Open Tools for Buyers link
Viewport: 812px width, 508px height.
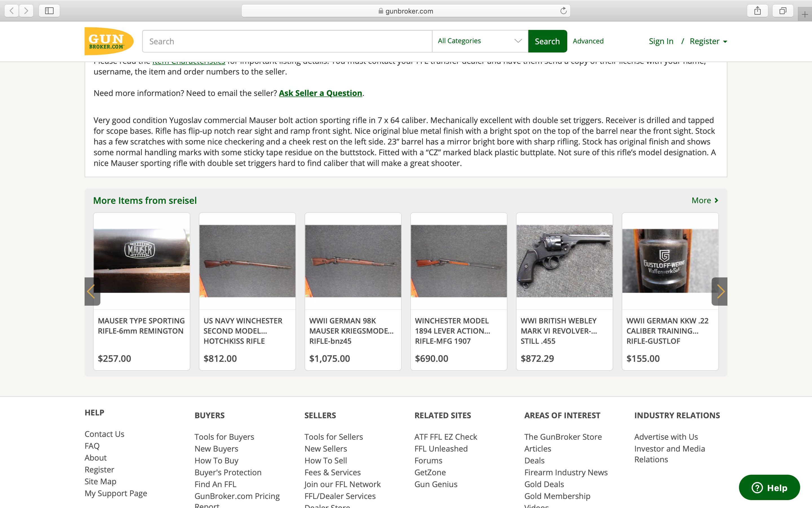[x=224, y=437]
